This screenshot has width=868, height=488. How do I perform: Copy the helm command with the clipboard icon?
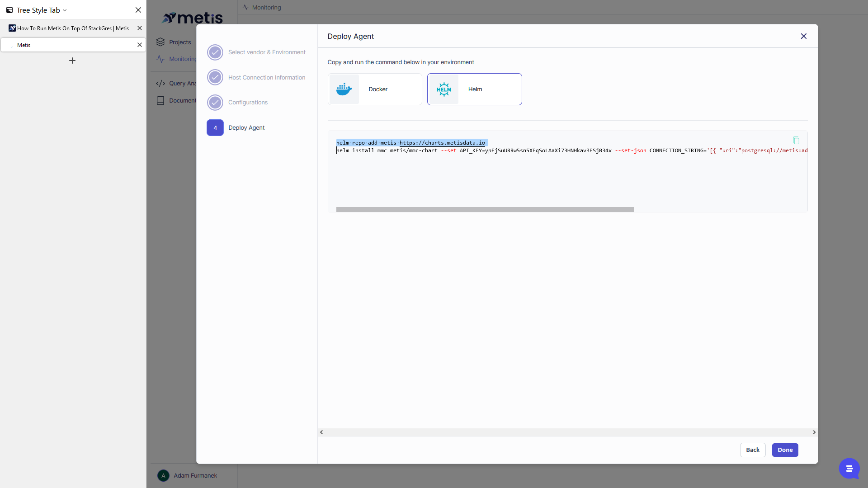(x=796, y=141)
